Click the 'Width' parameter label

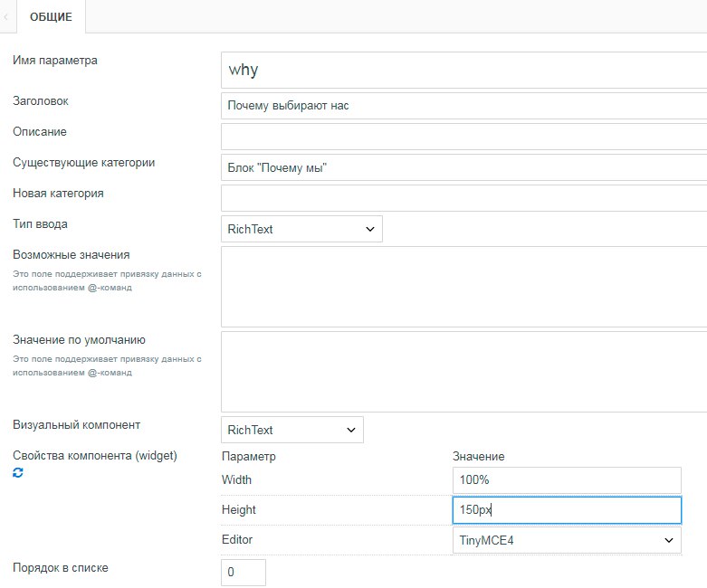pyautogui.click(x=236, y=479)
